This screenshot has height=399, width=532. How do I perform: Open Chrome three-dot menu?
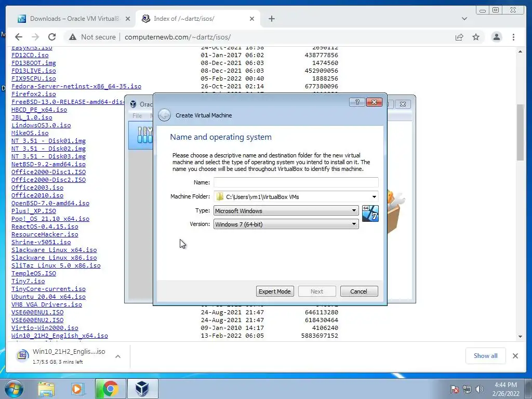click(x=513, y=37)
